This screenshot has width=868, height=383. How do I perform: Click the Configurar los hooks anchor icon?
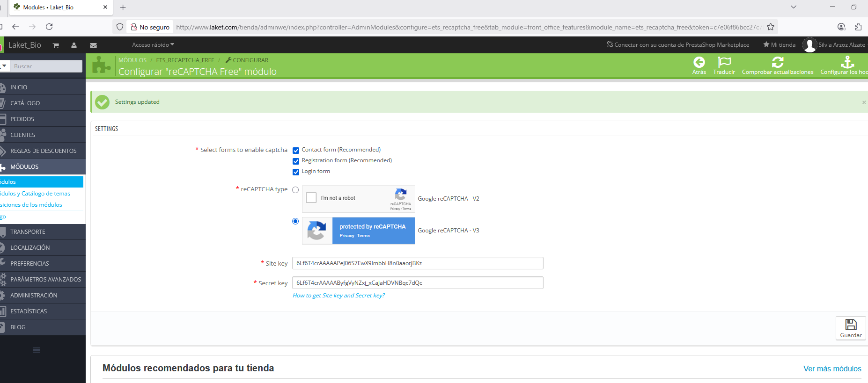(x=847, y=62)
